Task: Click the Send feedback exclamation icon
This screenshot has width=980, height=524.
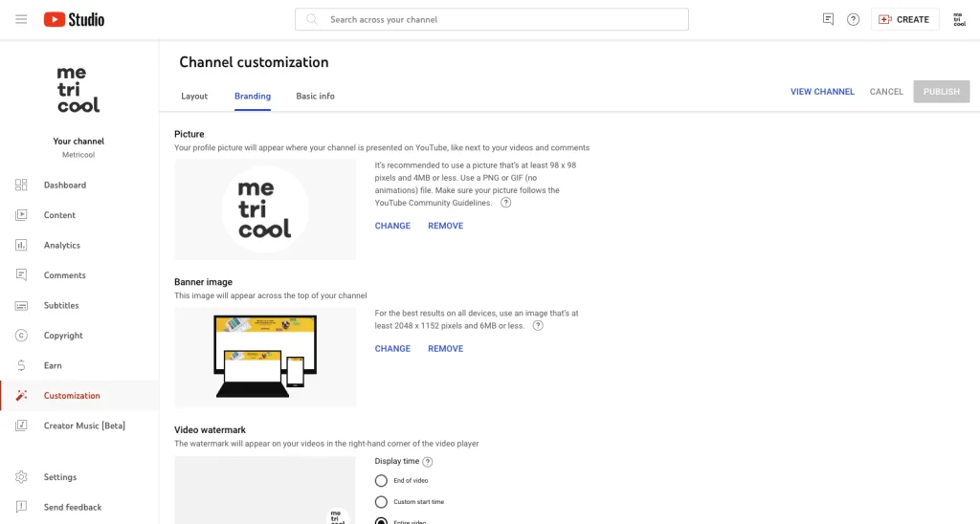Action: point(21,507)
